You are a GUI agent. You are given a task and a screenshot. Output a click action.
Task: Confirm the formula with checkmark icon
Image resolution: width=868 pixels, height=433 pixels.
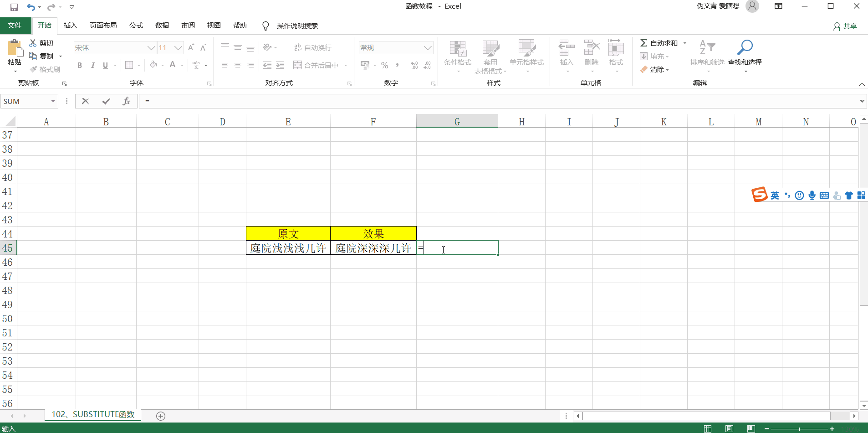pos(106,101)
